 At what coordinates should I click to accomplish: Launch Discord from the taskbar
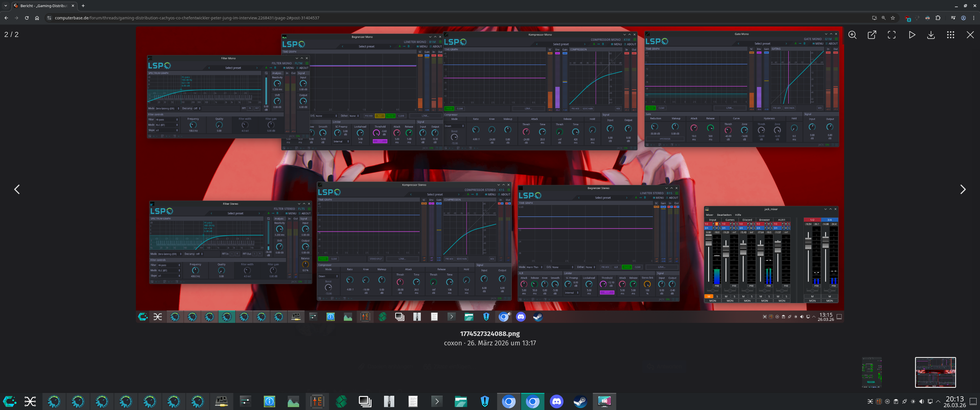[556, 401]
